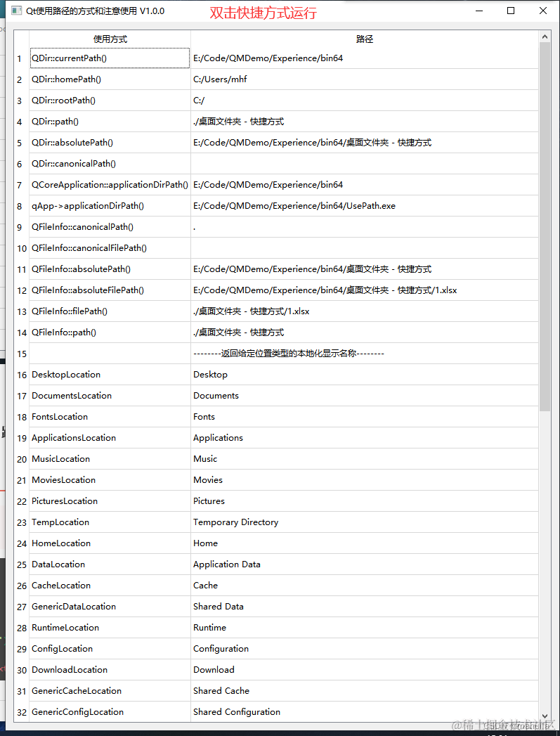Click the C:/ path cell
Viewport: 560px width, 736px height.
[365, 101]
